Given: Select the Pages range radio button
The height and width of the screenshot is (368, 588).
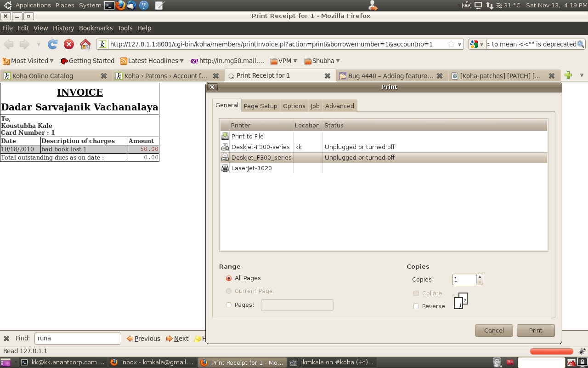Looking at the screenshot, I should (x=229, y=305).
